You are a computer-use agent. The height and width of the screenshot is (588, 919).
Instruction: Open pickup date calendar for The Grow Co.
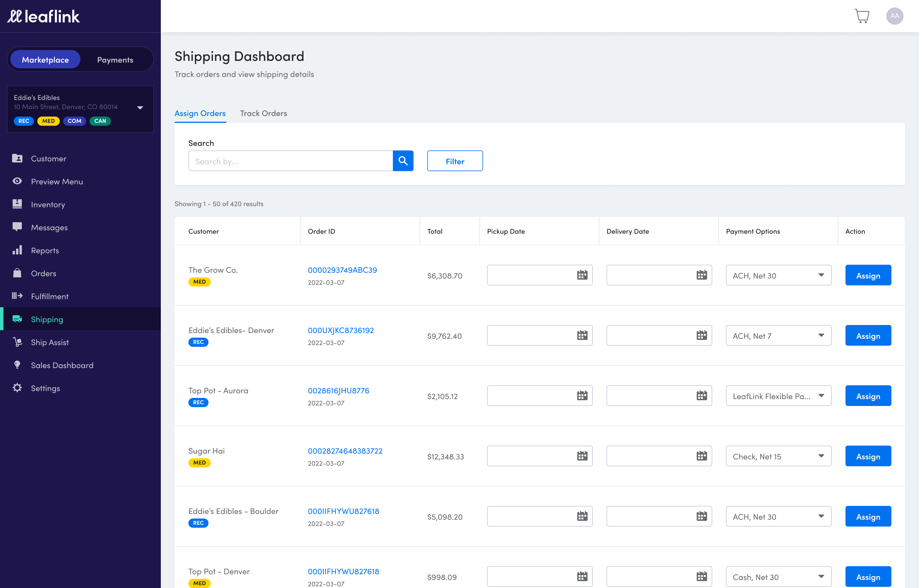[582, 275]
